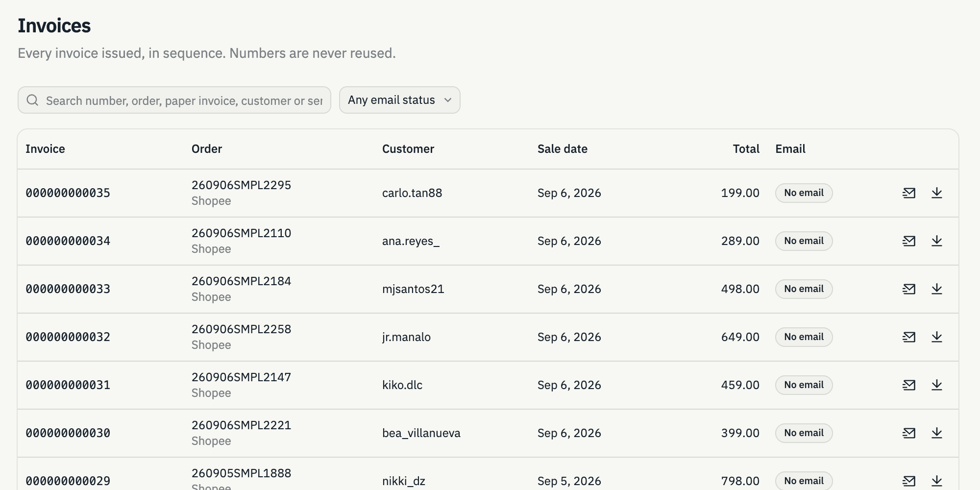This screenshot has height=490, width=980.
Task: Click the No email badge for ana.reyes_
Action: [804, 241]
